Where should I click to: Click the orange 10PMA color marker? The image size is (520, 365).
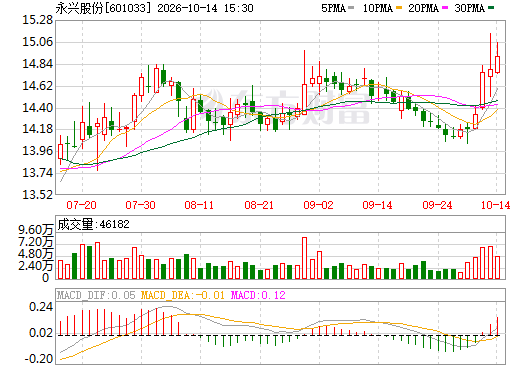399,7
